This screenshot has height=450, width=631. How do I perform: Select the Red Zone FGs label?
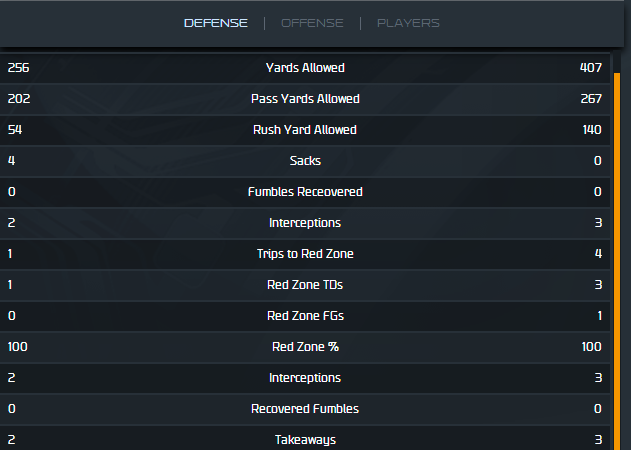click(x=305, y=316)
